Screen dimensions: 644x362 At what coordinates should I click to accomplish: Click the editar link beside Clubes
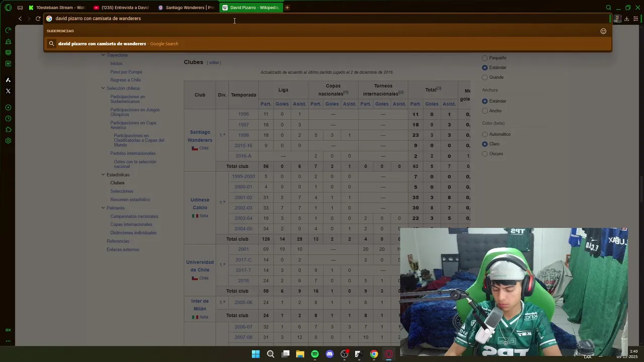[214, 62]
